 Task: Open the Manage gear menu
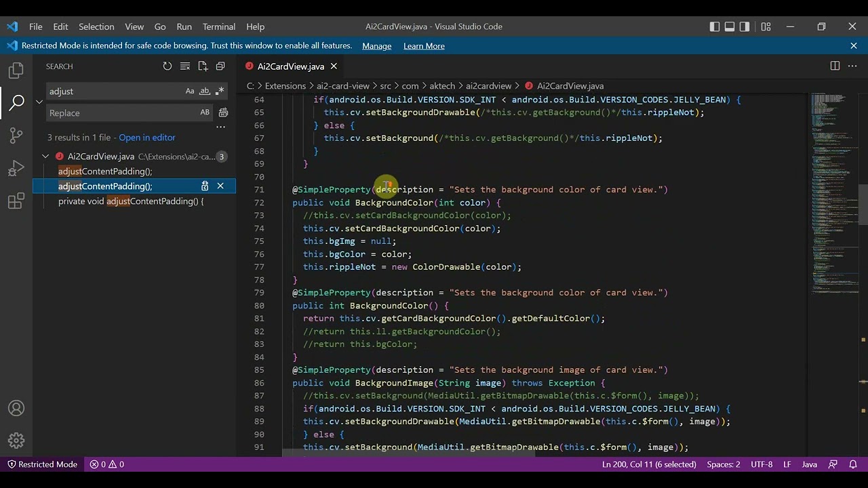point(16,441)
